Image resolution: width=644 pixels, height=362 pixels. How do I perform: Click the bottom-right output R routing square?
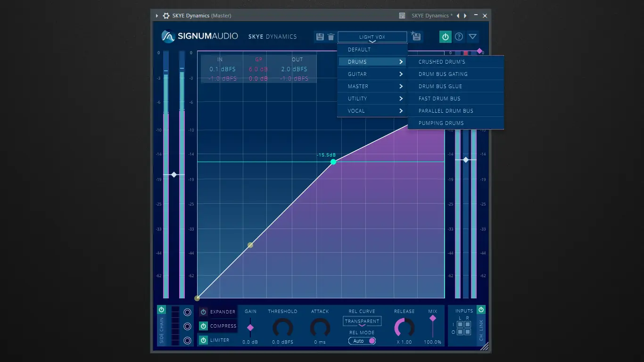468,332
